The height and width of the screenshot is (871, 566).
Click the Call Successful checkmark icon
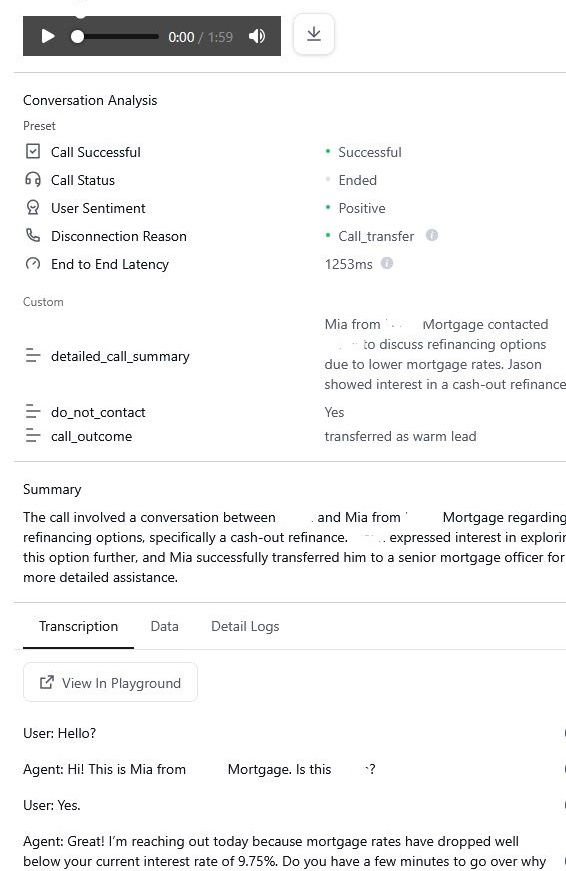pos(33,151)
